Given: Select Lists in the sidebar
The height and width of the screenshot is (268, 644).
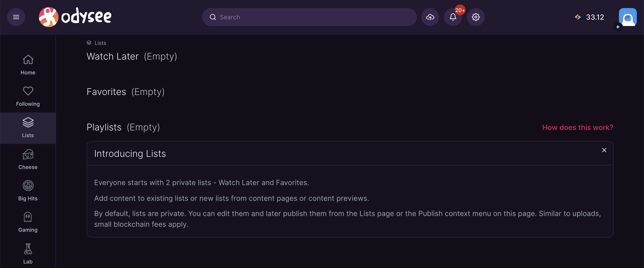Looking at the screenshot, I should click(28, 128).
